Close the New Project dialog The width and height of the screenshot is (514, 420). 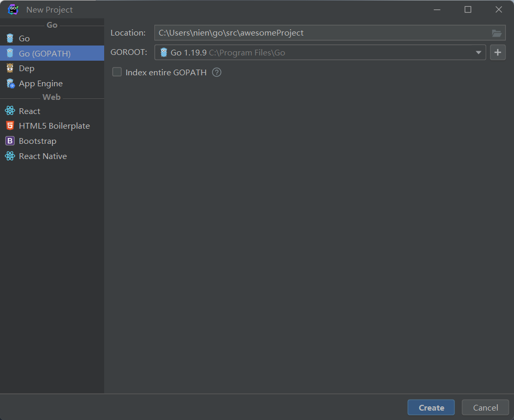pos(499,9)
